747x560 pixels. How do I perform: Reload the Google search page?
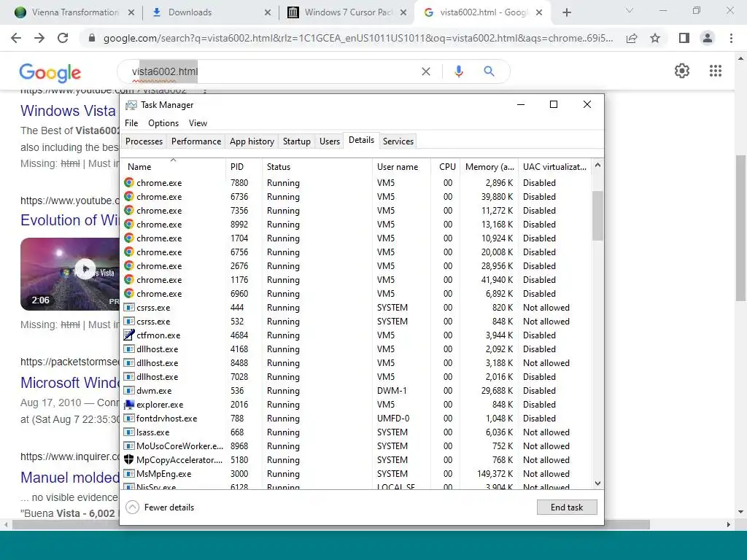(x=63, y=38)
